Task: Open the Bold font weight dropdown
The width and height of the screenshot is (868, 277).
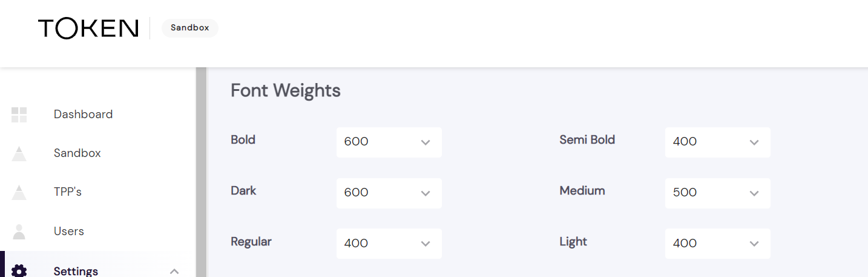Action: point(389,142)
